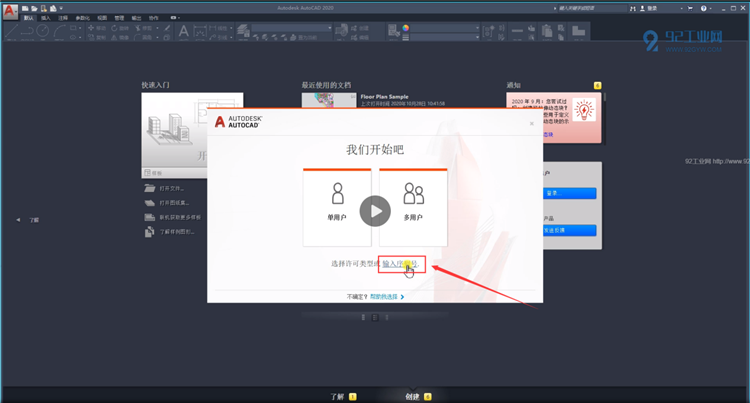Screen dimensions: 750x403
Task: Click the New drawing quick-access icon
Action: tap(25, 9)
